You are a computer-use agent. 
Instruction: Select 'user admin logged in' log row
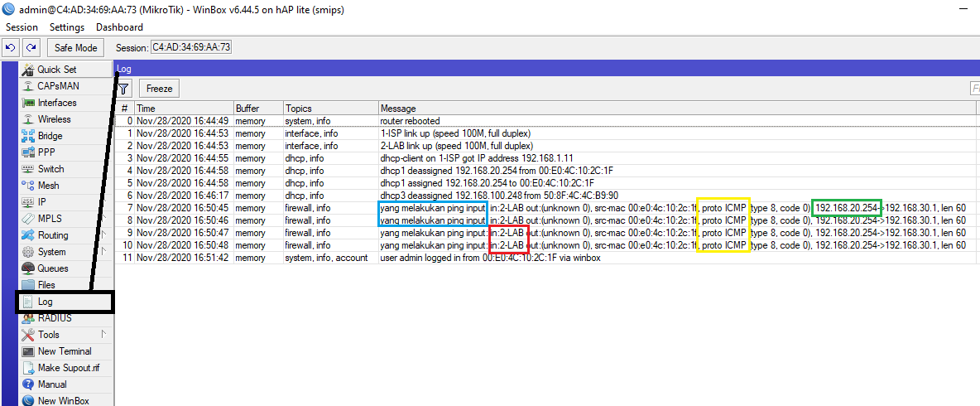[547, 258]
